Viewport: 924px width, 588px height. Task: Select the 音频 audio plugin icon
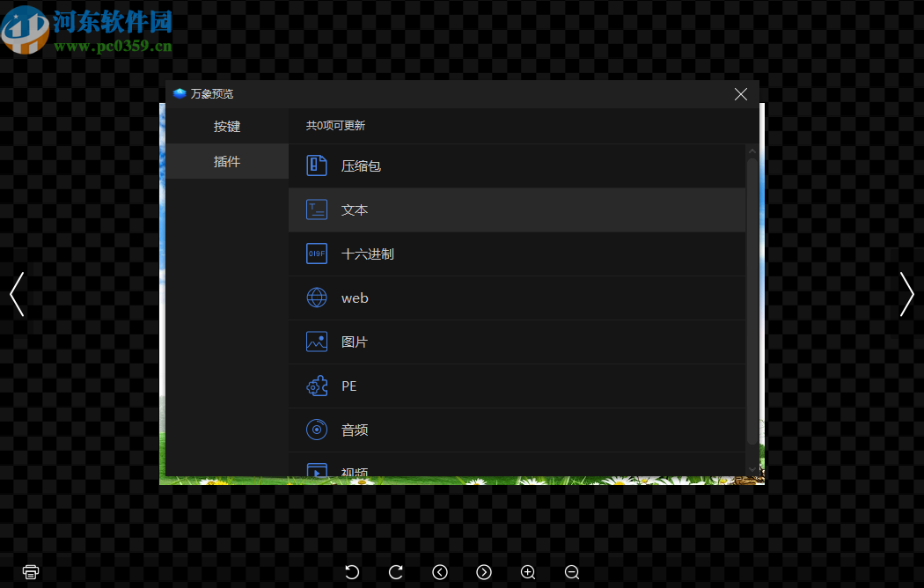pyautogui.click(x=317, y=429)
